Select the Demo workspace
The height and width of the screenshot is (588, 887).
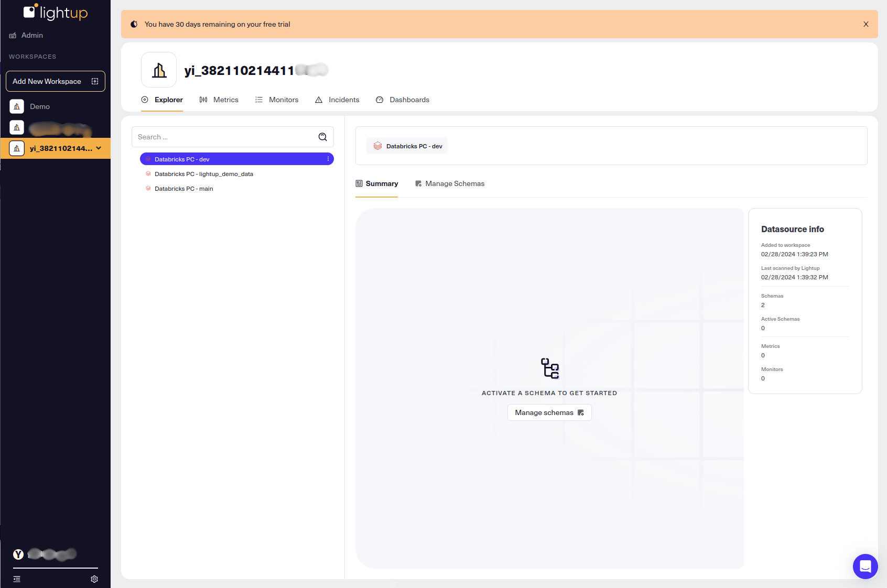click(39, 106)
